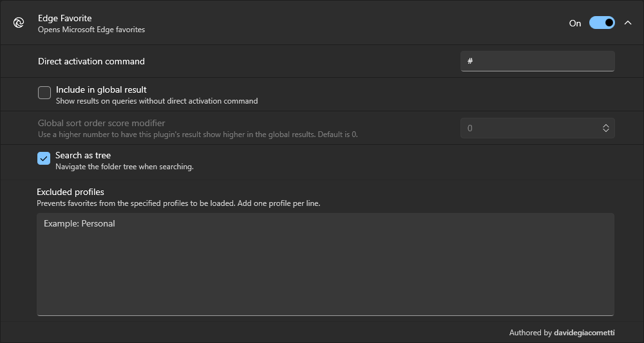Turn off the Edge Favorite plugin toggle
The image size is (644, 343).
pos(601,23)
